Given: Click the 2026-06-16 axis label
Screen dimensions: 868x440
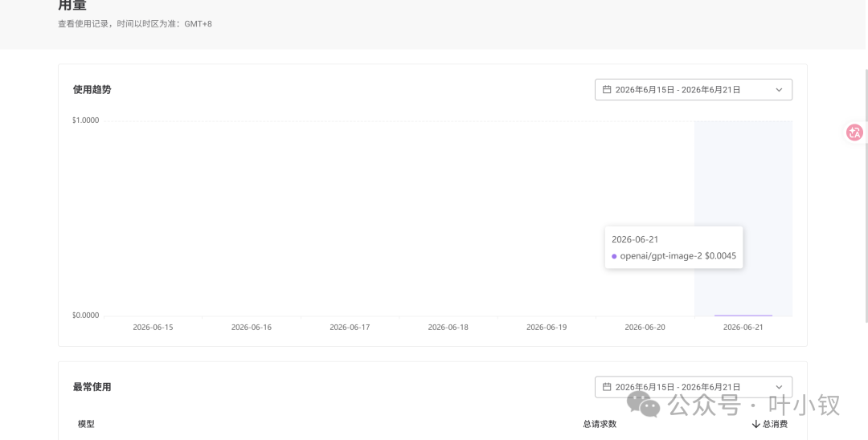Looking at the screenshot, I should [x=252, y=328].
